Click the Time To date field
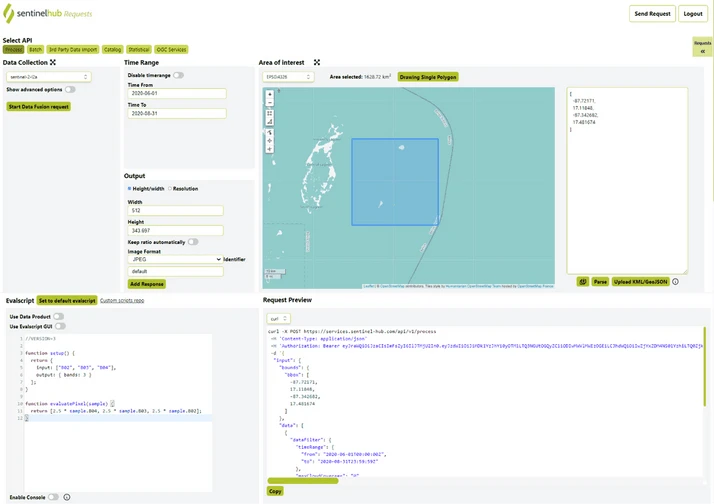Image resolution: width=714 pixels, height=504 pixels. 177,113
